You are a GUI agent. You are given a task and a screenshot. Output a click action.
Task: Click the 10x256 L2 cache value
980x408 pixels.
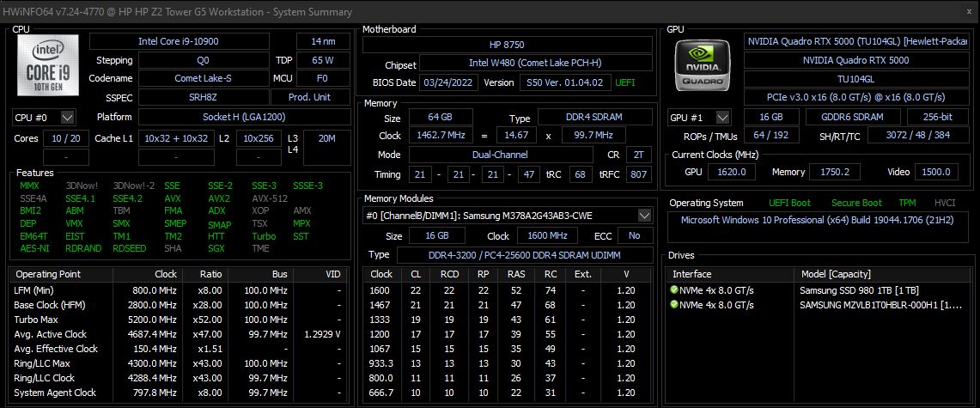click(x=259, y=138)
